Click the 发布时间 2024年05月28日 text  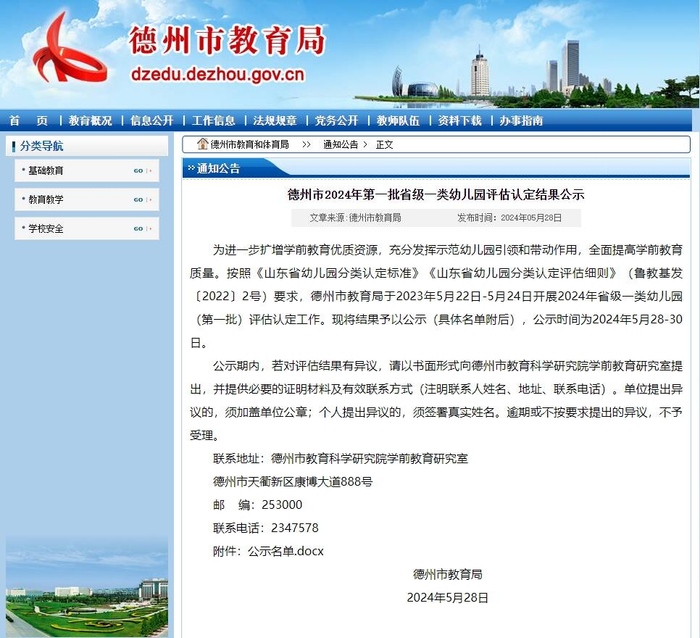[509, 218]
